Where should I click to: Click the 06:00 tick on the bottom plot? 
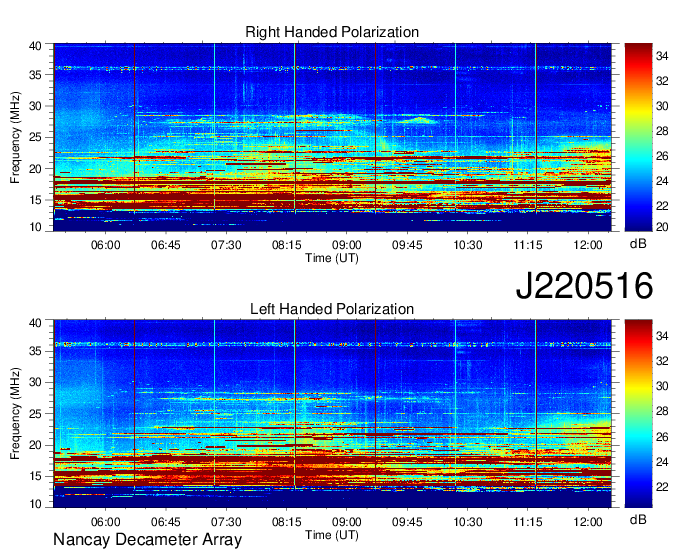(105, 522)
